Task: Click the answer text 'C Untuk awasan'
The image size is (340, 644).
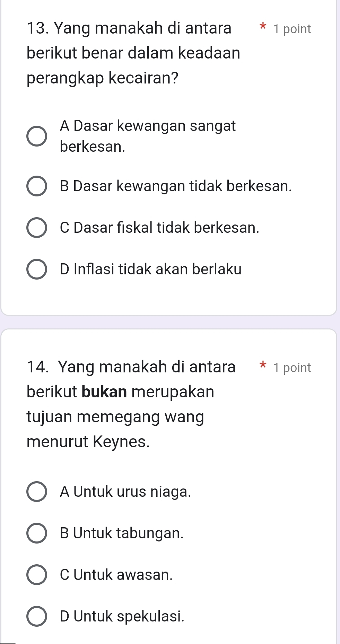Action: (x=116, y=575)
